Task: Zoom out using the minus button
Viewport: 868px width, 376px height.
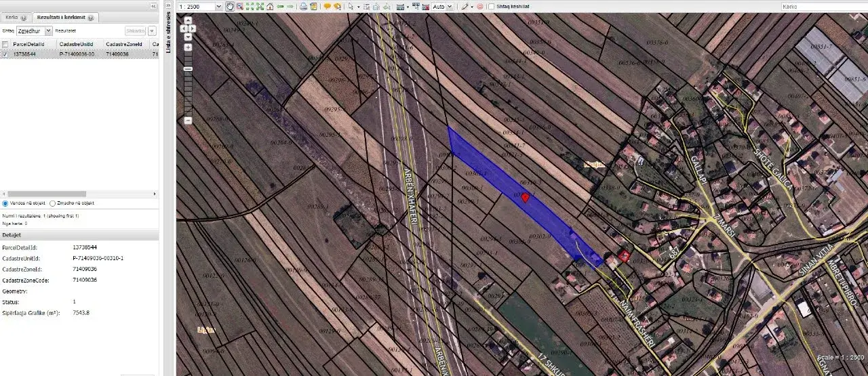Action: click(189, 120)
